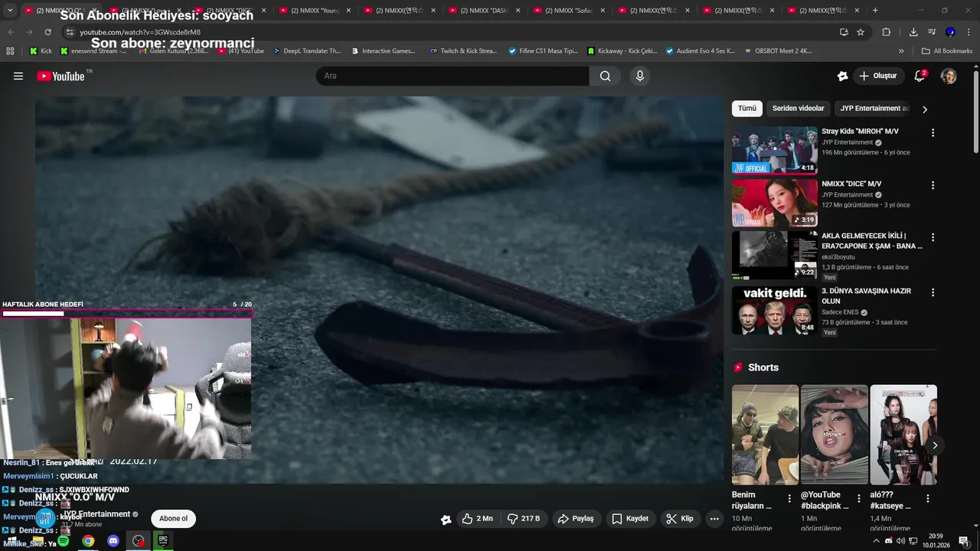Open Epic Games launcher from taskbar
This screenshot has height=551, width=980.
tap(163, 540)
